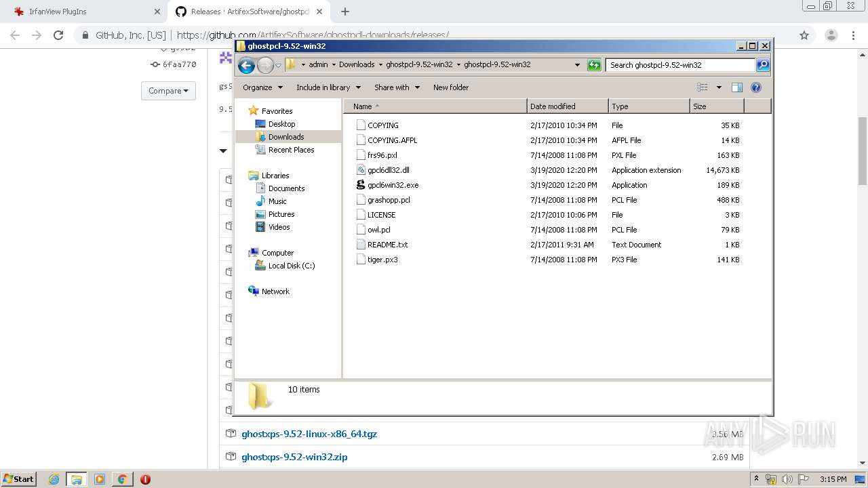Screen dimensions: 868x488
Task: Click the Search ghostpcl-9.52-win32 field
Action: [680, 65]
